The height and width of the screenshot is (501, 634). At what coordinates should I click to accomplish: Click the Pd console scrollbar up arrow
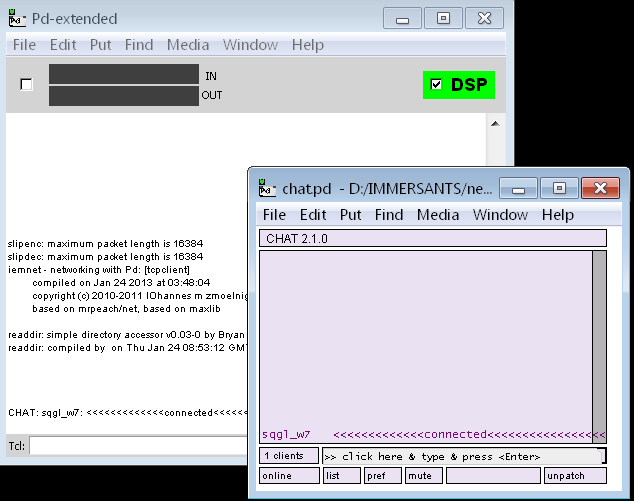(493, 123)
